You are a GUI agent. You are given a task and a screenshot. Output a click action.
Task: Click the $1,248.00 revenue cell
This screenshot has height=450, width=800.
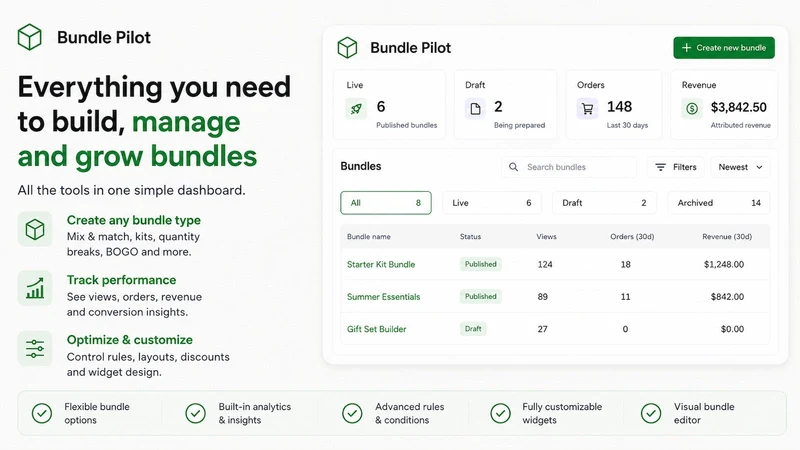click(x=724, y=264)
